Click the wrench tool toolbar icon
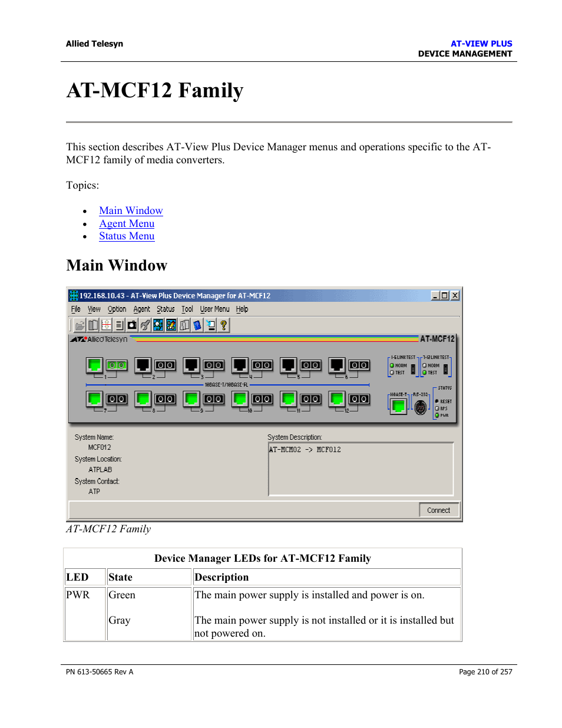 point(145,325)
